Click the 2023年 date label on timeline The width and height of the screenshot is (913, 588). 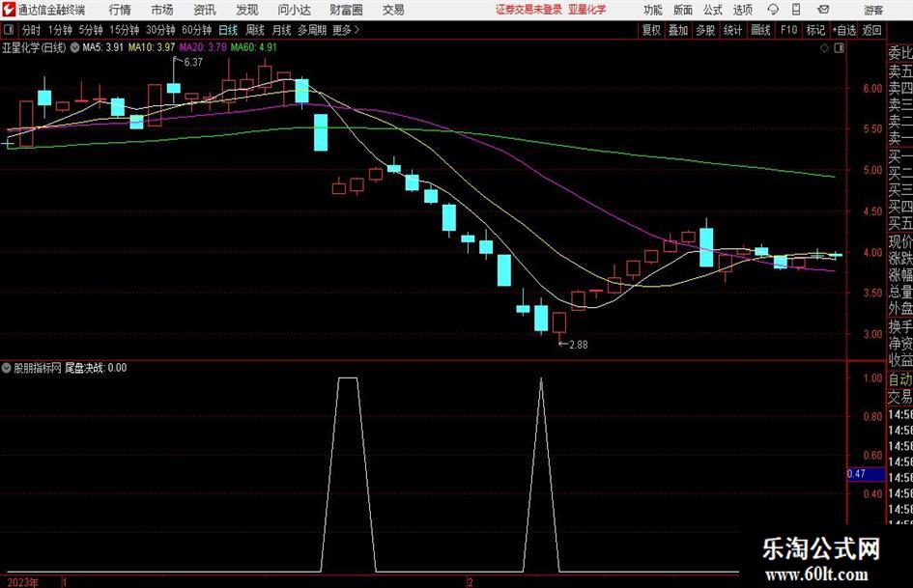(x=23, y=582)
